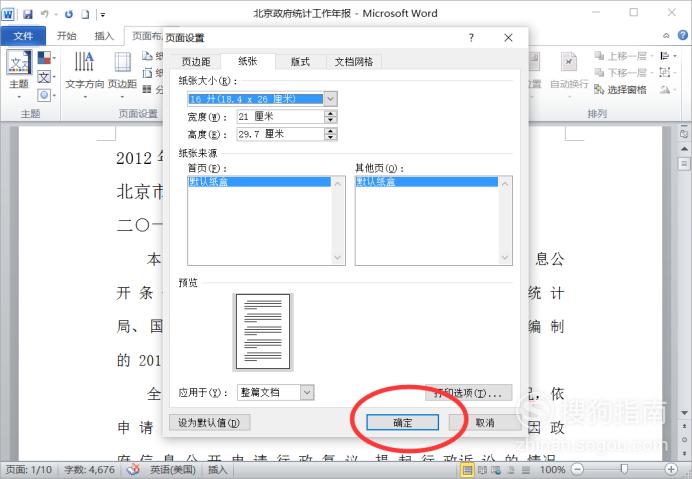
Task: Switch to the Layout (版式) dialog tab
Action: tap(300, 62)
